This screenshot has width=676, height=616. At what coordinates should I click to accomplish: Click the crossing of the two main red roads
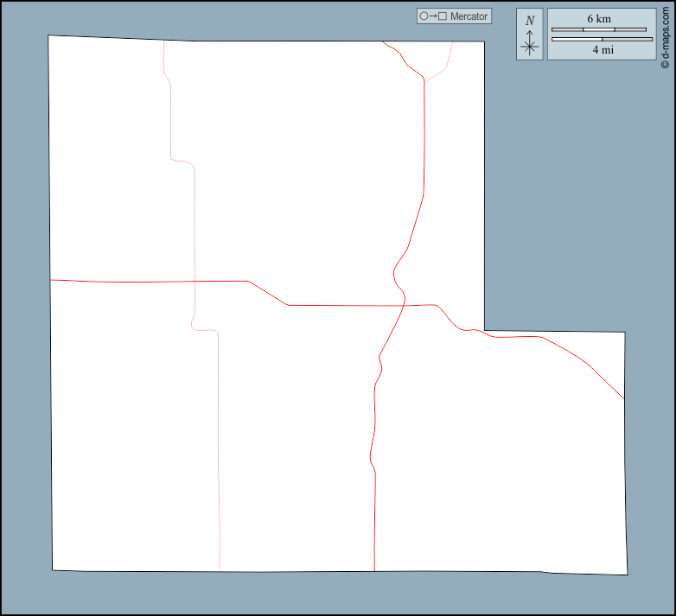(404, 305)
